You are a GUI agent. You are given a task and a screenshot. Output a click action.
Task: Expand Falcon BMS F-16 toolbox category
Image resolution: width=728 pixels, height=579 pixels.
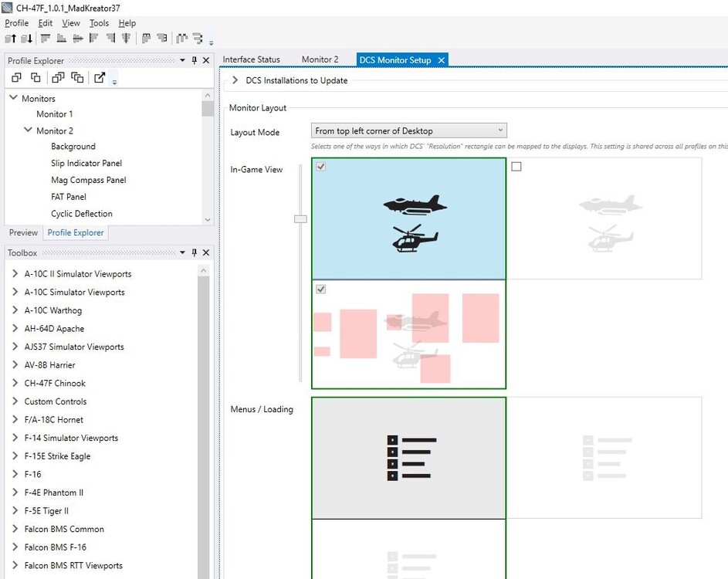coord(15,547)
